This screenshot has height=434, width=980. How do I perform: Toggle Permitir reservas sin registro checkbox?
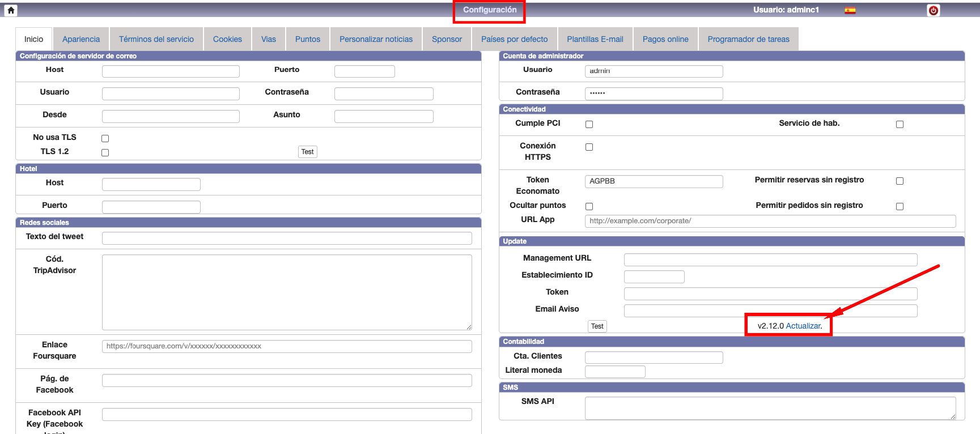(x=900, y=181)
